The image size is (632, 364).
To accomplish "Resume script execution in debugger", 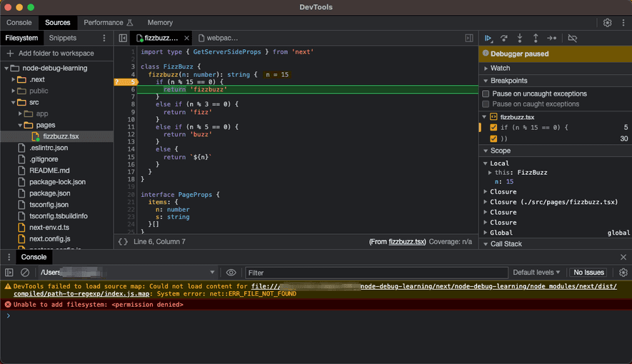I will 488,38.
